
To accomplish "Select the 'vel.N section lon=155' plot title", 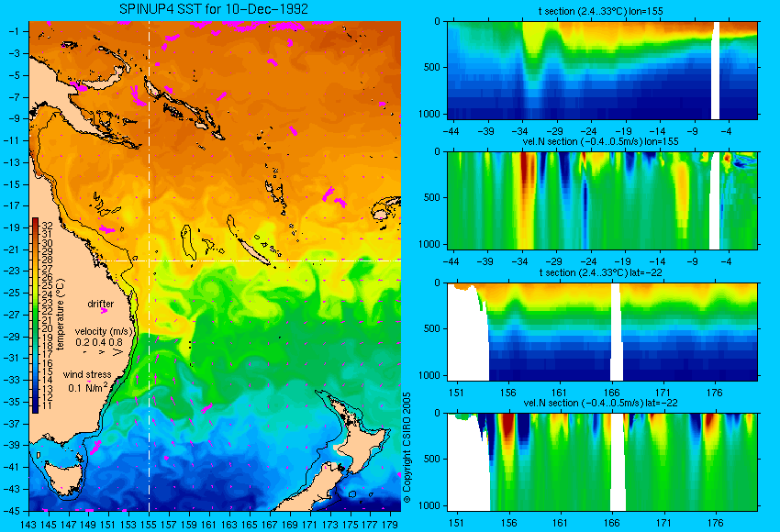I will [x=600, y=141].
